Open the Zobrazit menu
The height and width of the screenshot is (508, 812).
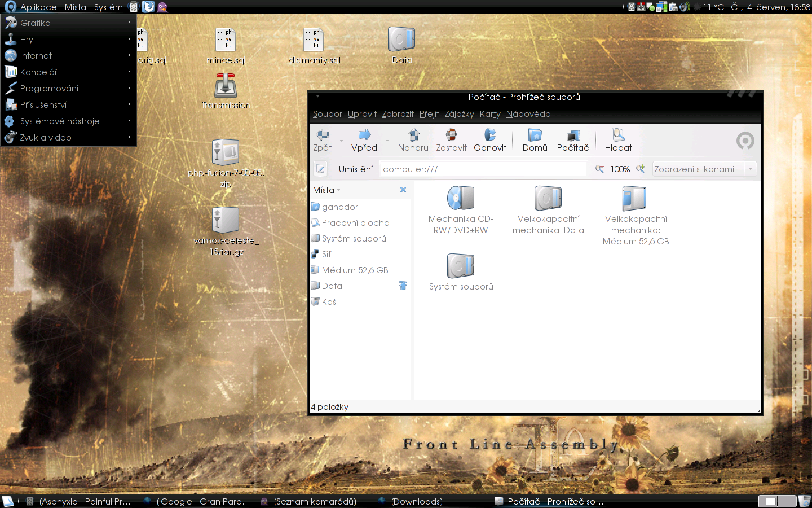click(398, 114)
